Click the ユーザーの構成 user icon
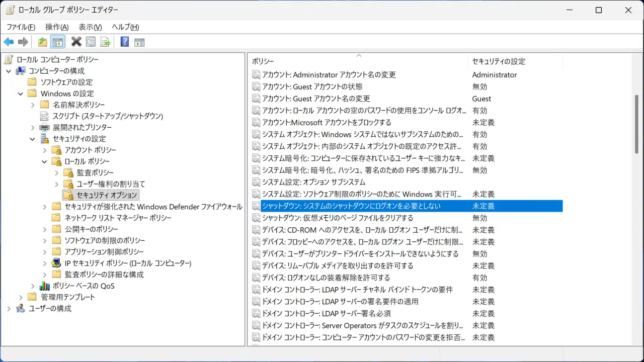Screen dimensions: 644x362 tap(21, 308)
